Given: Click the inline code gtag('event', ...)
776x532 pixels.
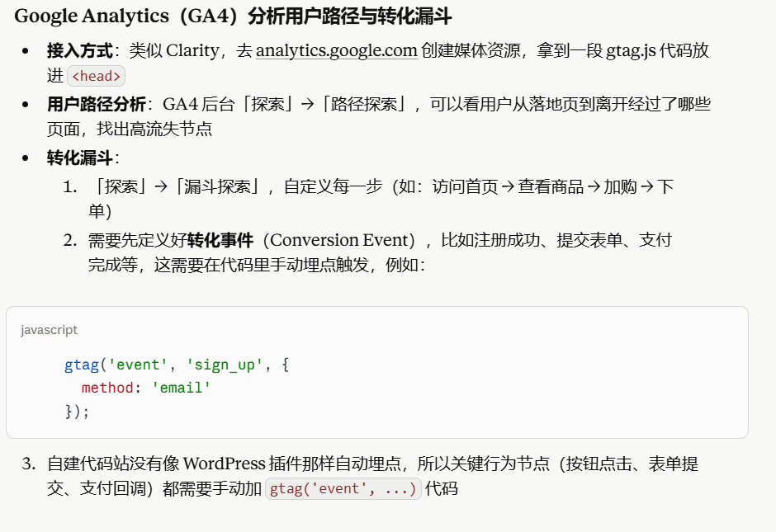Looking at the screenshot, I should [343, 488].
